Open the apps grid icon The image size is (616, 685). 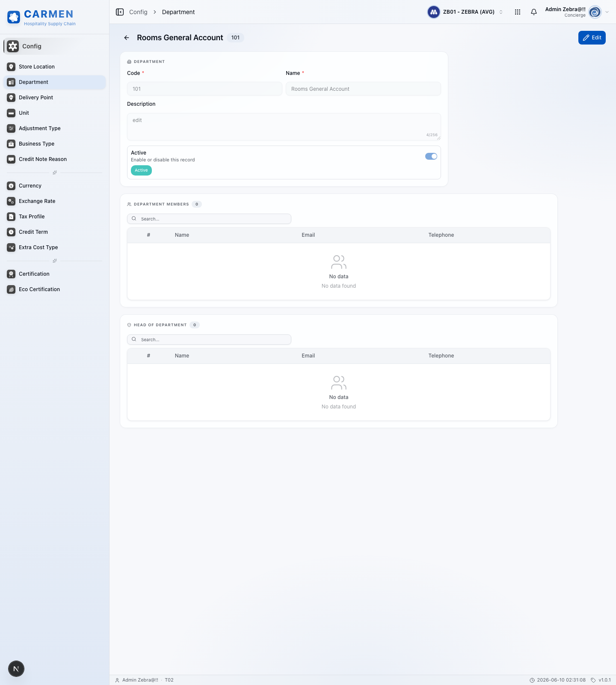pos(518,12)
